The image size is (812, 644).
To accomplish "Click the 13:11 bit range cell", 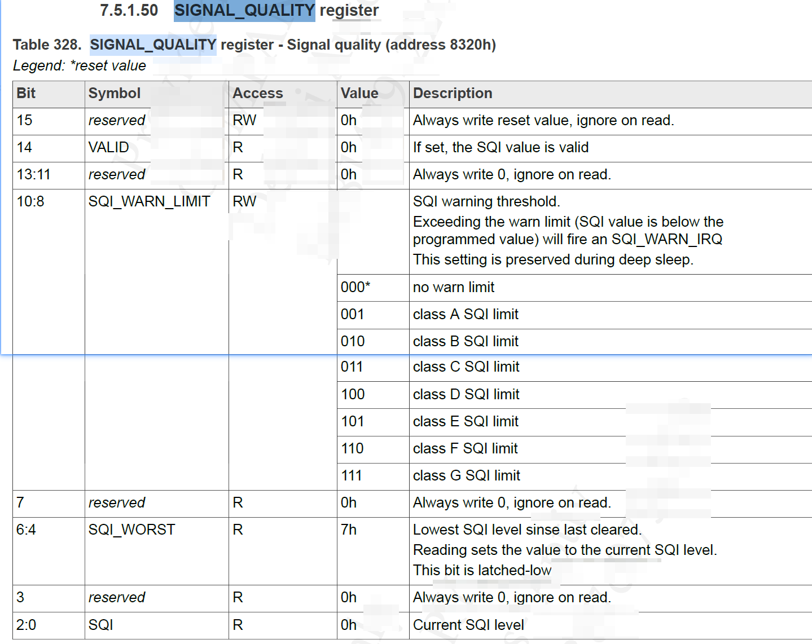I will point(34,174).
